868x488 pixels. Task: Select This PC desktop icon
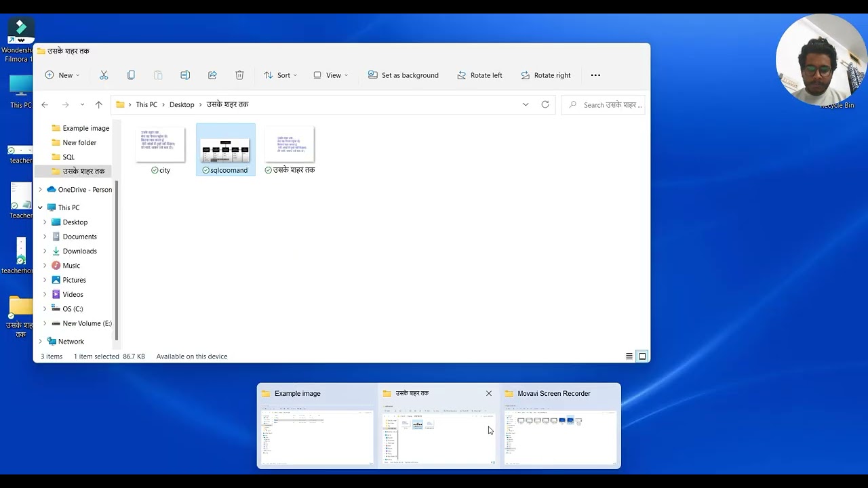(20, 91)
